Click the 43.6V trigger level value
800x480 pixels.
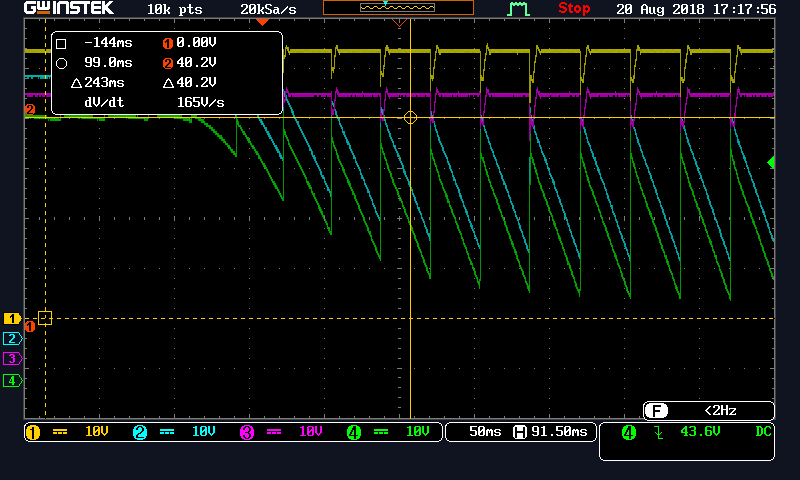[700, 432]
